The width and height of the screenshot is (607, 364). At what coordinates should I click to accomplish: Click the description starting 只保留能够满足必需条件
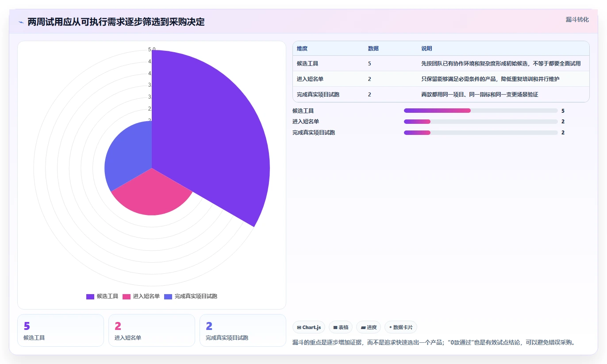[490, 79]
